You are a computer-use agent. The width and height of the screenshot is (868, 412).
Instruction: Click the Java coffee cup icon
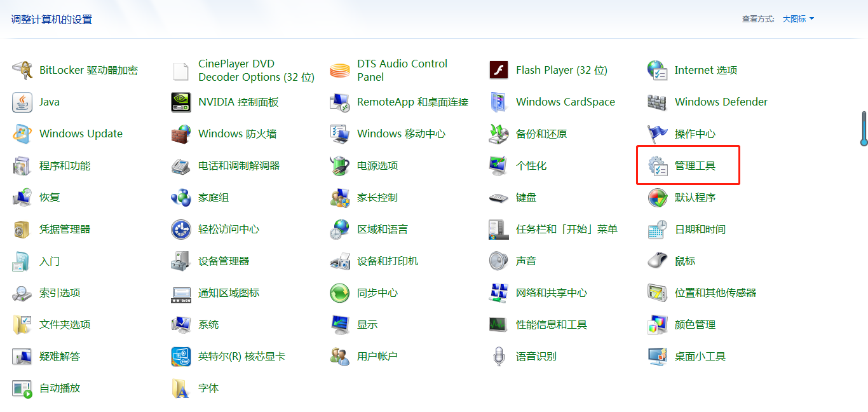22,102
